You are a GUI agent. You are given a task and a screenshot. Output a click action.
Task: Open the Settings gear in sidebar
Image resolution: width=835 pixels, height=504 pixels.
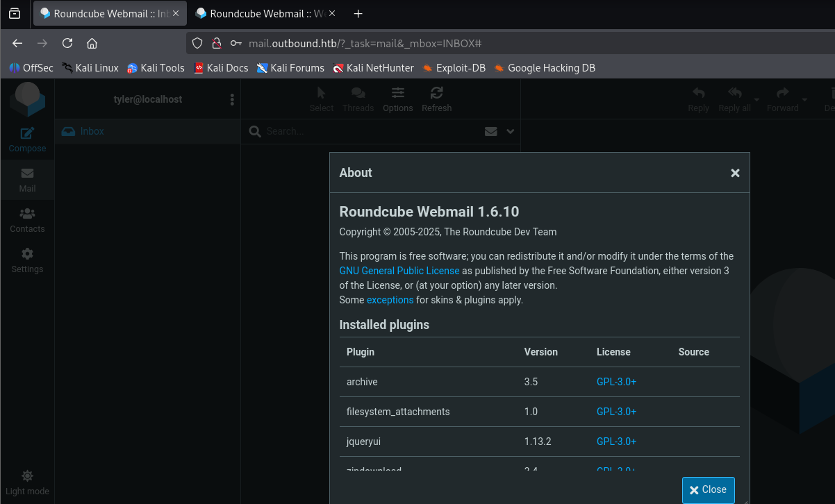[x=27, y=260]
